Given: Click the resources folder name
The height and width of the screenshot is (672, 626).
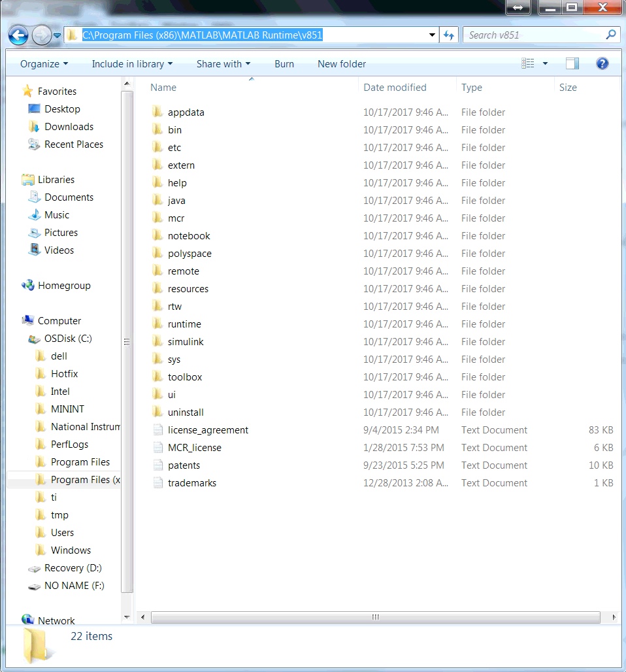Looking at the screenshot, I should [188, 289].
